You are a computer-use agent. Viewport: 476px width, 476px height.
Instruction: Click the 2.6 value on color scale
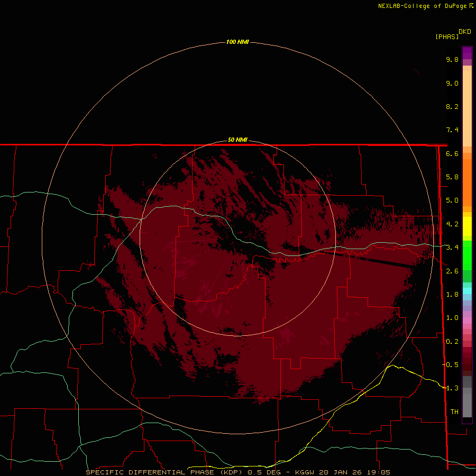pyautogui.click(x=452, y=271)
